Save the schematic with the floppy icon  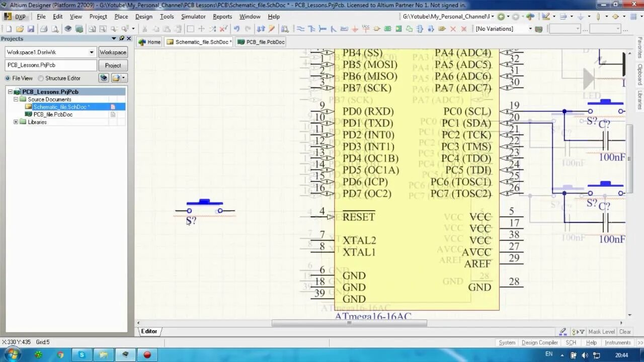(x=31, y=29)
